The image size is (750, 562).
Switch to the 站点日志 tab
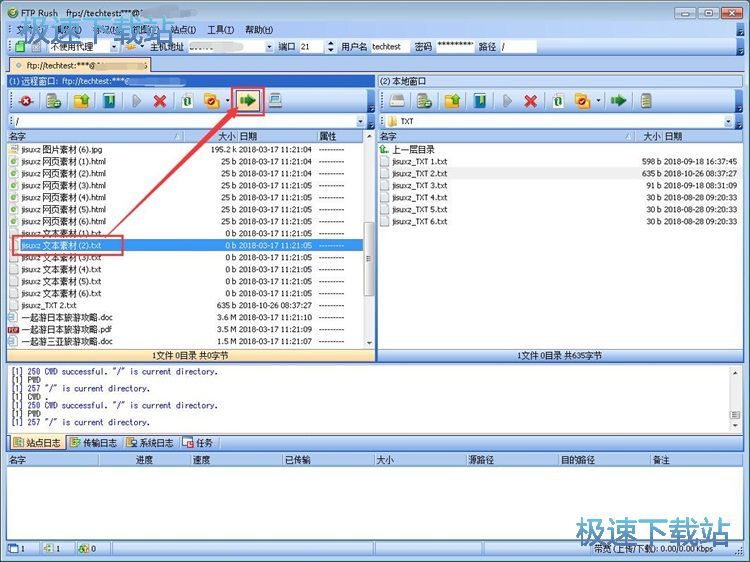pos(37,442)
